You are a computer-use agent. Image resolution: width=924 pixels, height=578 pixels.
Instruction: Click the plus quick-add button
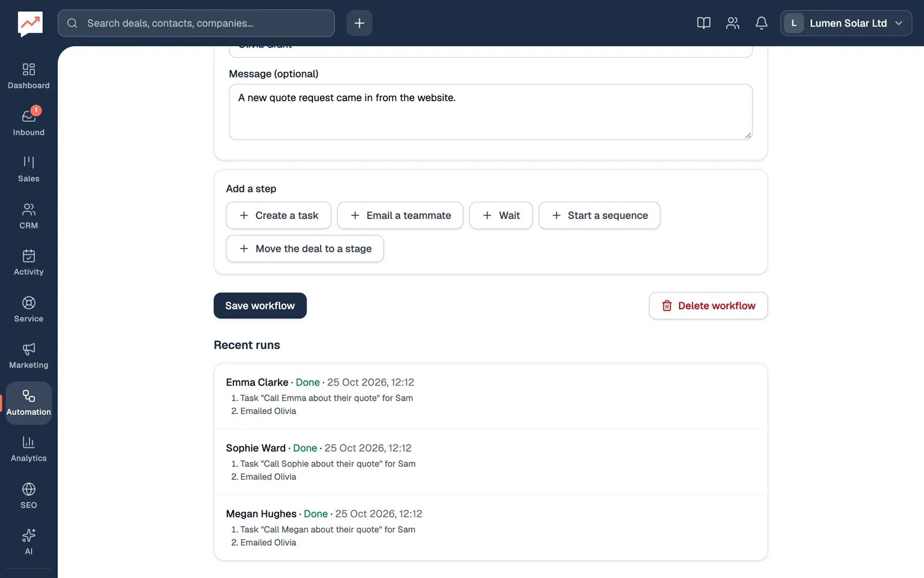tap(359, 23)
